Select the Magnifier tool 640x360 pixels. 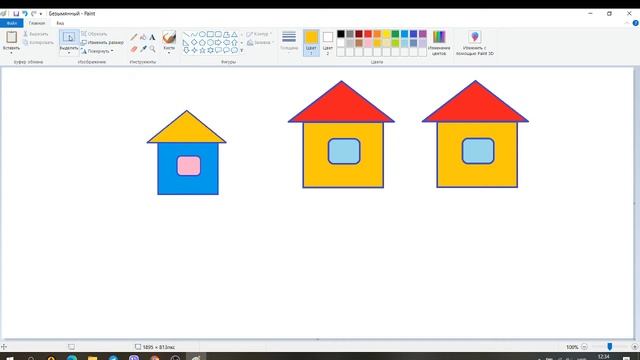(x=152, y=49)
